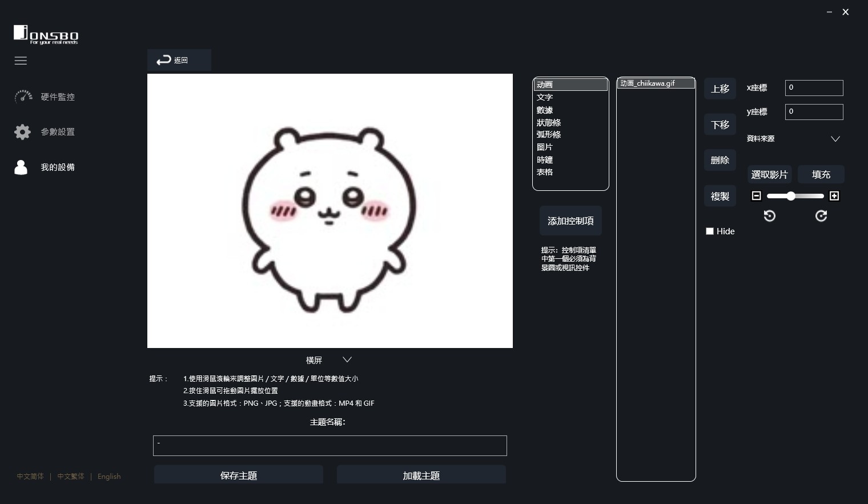Click the settings gear icon

[x=22, y=132]
